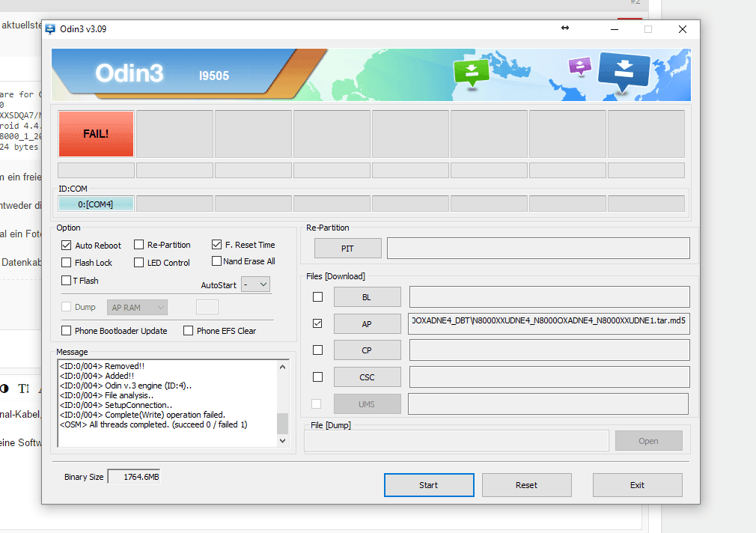Click the PIT file path field
756x533 pixels.
point(538,249)
